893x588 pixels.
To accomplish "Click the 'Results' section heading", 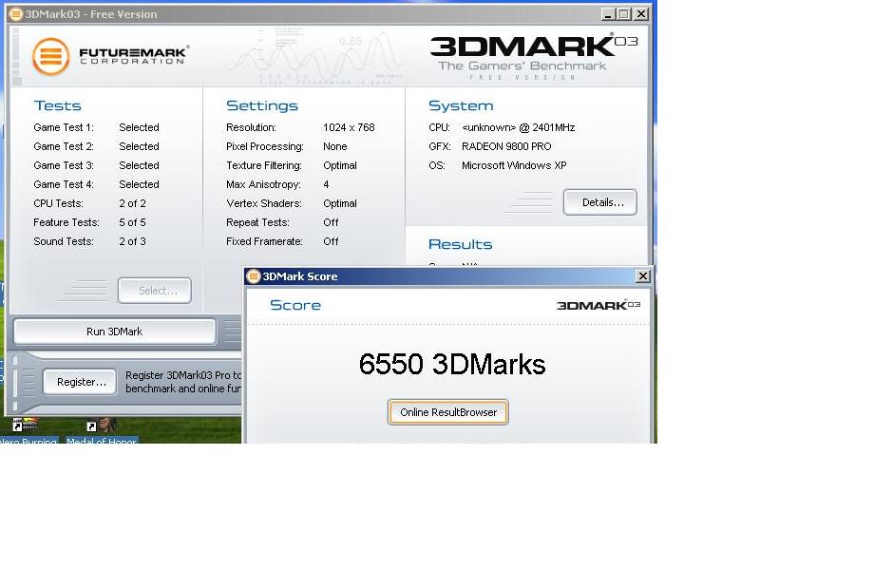I will [x=460, y=244].
